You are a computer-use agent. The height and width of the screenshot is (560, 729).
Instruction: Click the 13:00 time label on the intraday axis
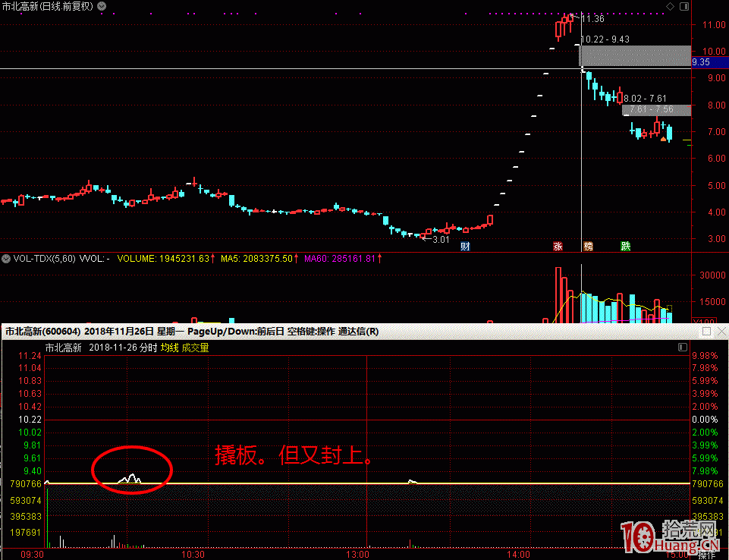coord(357,555)
